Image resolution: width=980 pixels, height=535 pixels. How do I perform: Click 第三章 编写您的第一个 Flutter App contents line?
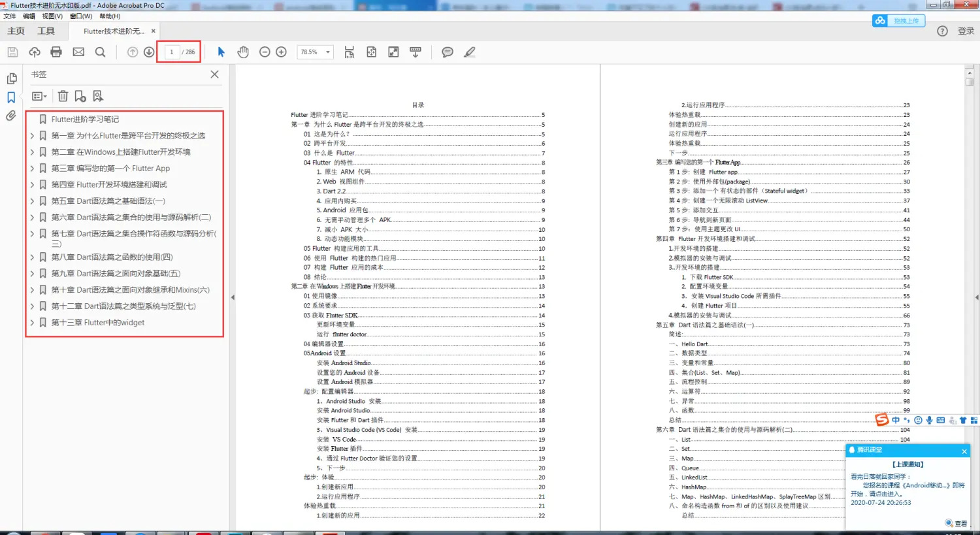click(x=783, y=163)
